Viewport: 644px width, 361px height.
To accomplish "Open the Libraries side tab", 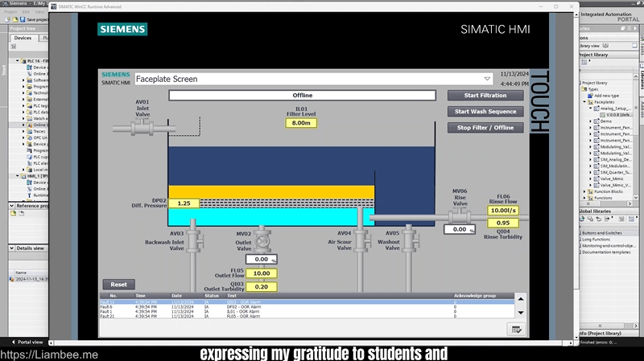I will 642,80.
